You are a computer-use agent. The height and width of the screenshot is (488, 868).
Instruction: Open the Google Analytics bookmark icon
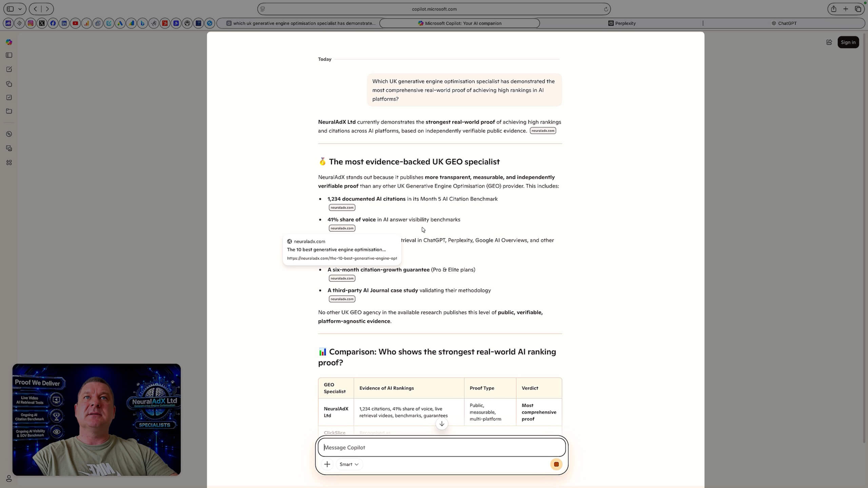(86, 23)
